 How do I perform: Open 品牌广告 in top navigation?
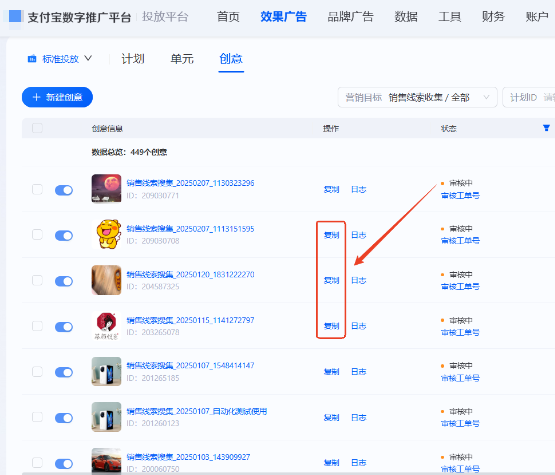point(350,17)
